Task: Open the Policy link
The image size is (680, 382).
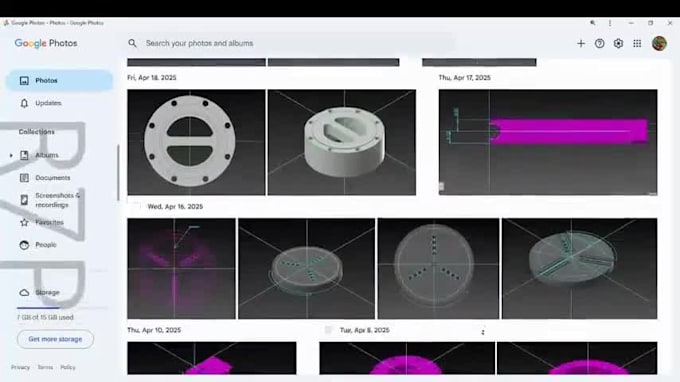Action: tap(68, 367)
